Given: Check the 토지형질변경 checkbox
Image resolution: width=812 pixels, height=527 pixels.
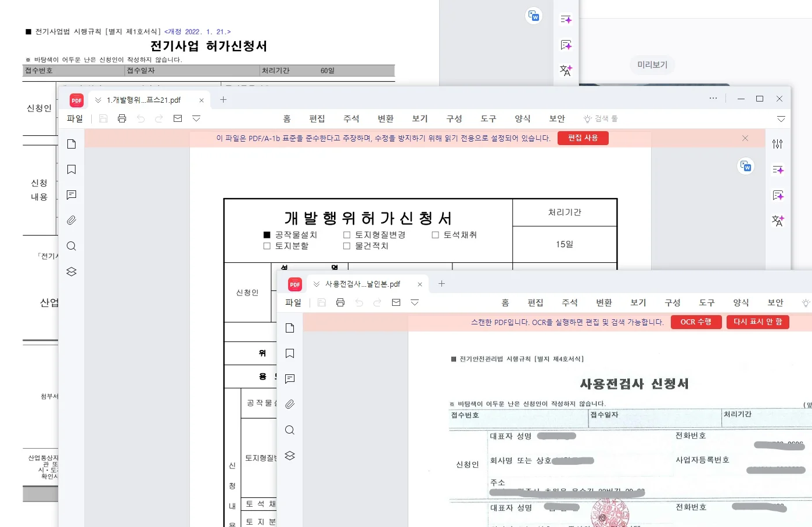Looking at the screenshot, I should point(347,235).
